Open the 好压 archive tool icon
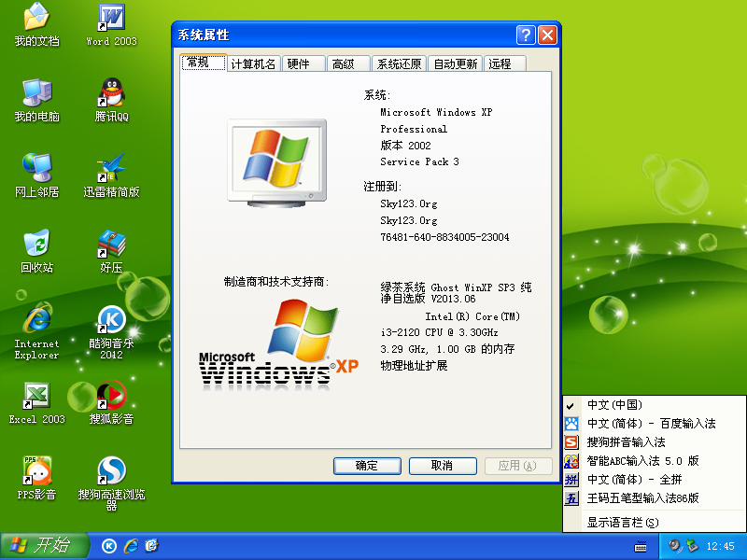Viewport: 747px width, 560px height. pyautogui.click(x=111, y=251)
